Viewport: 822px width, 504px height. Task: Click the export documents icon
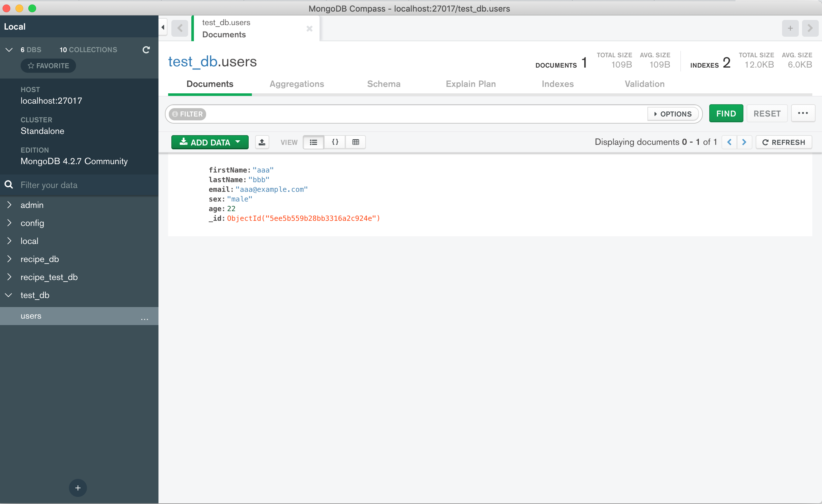point(263,142)
